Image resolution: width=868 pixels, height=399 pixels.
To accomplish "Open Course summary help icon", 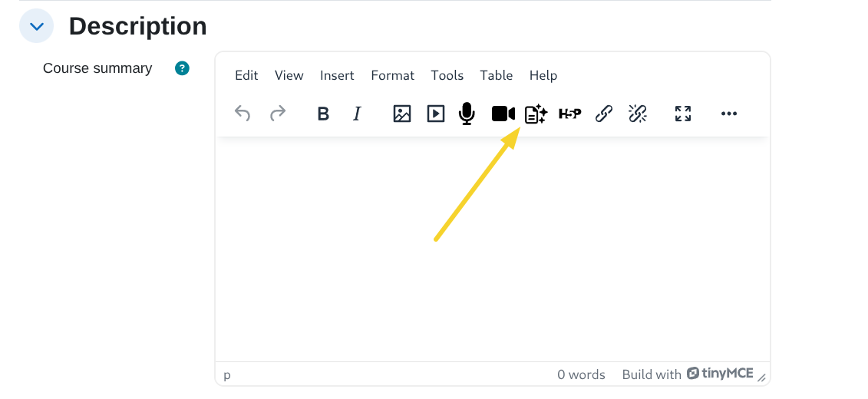I will [x=182, y=68].
